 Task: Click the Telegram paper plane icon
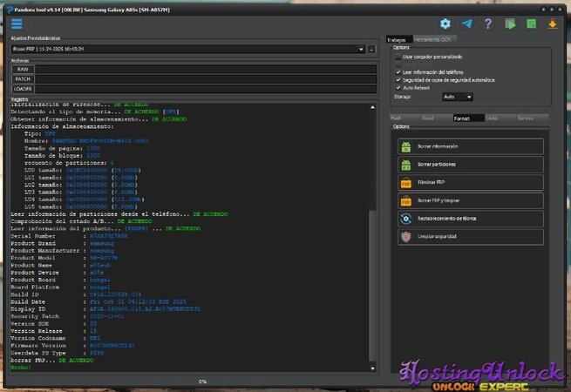tap(467, 24)
